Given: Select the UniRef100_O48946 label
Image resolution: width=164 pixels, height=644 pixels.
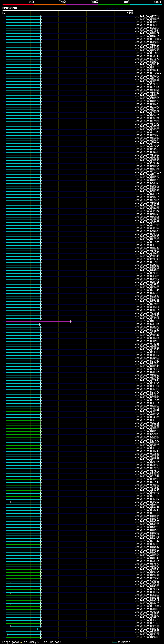Looking at the screenshot, I should pyautogui.click(x=147, y=344).
